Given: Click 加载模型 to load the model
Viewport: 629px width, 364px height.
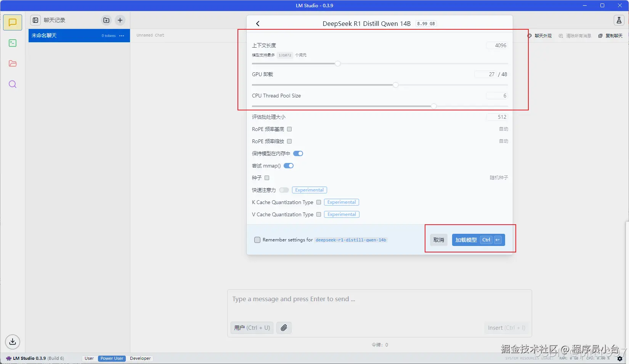Looking at the screenshot, I should click(478, 240).
